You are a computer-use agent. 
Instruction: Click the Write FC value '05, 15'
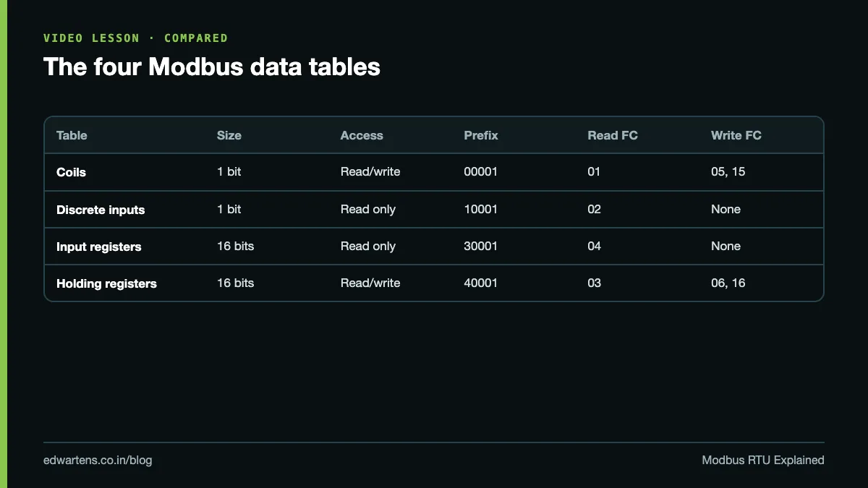pos(728,172)
